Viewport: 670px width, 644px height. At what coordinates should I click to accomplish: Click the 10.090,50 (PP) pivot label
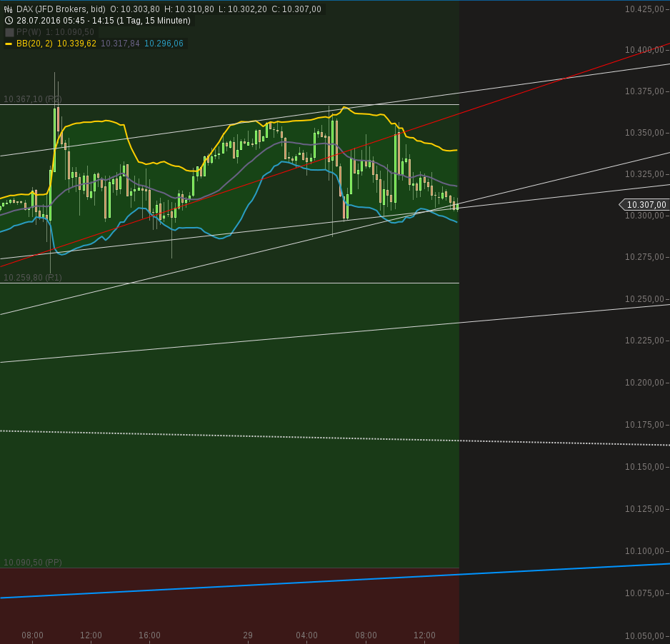tap(32, 563)
